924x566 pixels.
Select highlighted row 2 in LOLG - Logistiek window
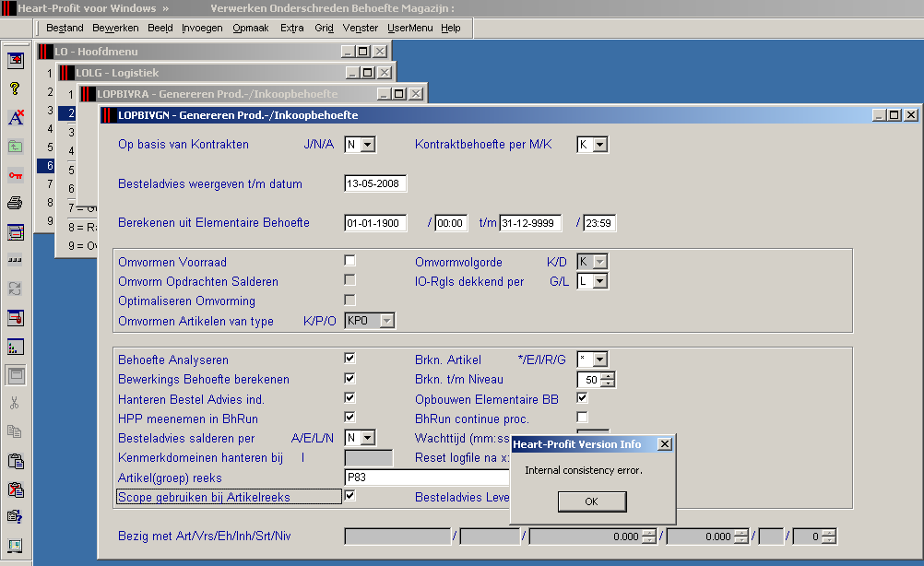[67, 112]
